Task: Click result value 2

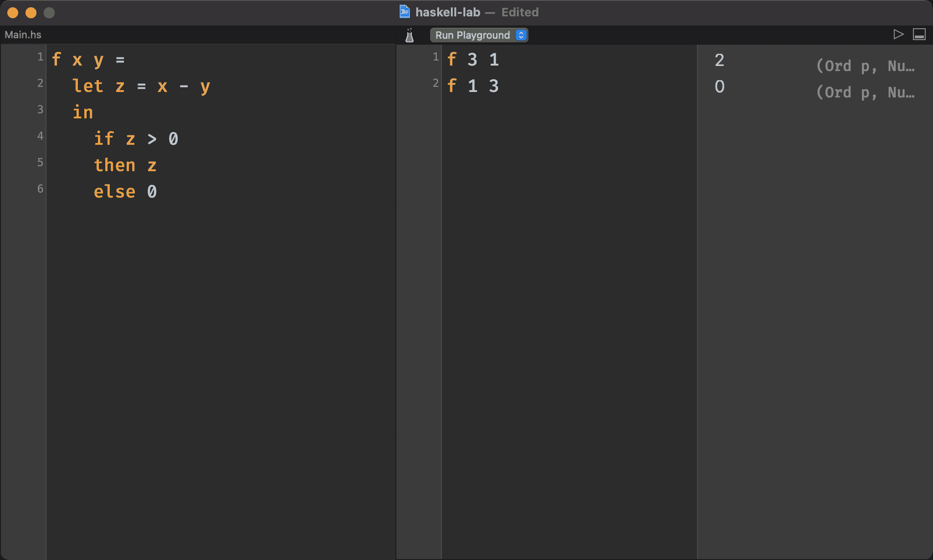Action: [x=719, y=60]
